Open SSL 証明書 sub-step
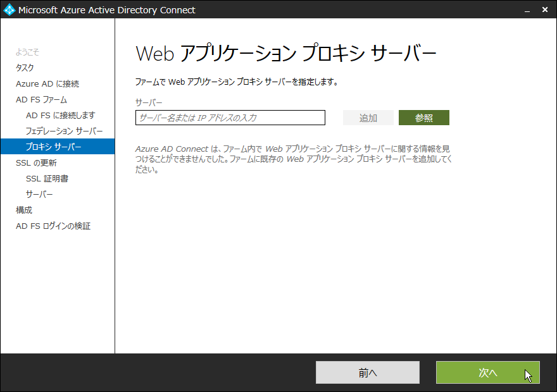 click(x=47, y=178)
